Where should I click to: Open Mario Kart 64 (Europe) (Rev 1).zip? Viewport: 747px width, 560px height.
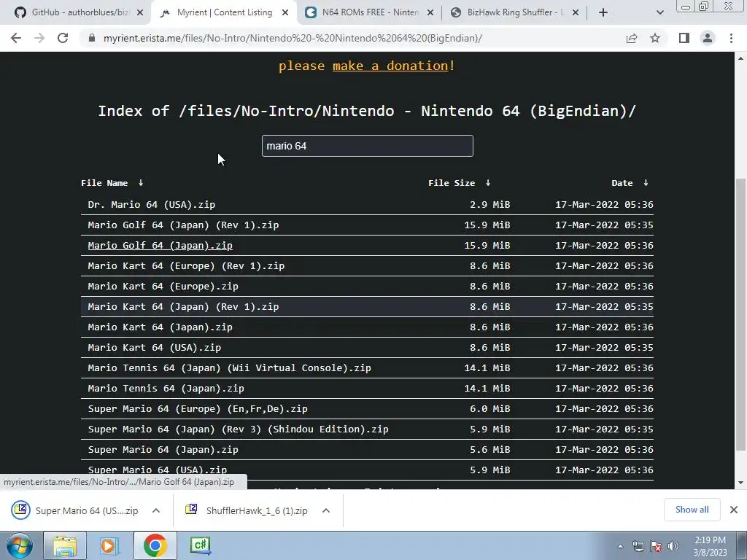[186, 266]
